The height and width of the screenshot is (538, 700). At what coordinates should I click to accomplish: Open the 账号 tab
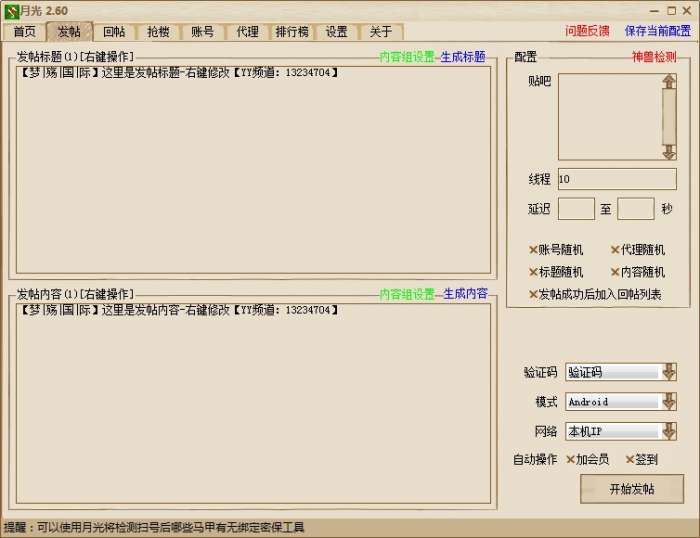(x=203, y=32)
